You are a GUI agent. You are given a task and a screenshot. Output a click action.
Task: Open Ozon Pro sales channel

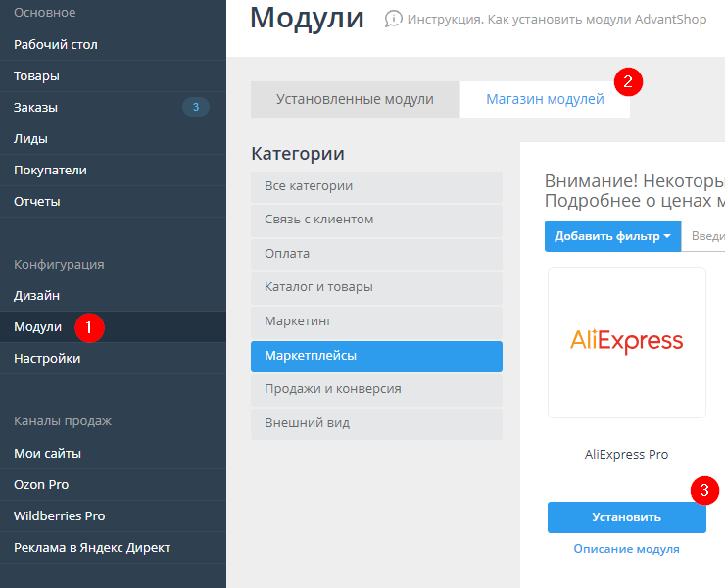click(x=41, y=484)
